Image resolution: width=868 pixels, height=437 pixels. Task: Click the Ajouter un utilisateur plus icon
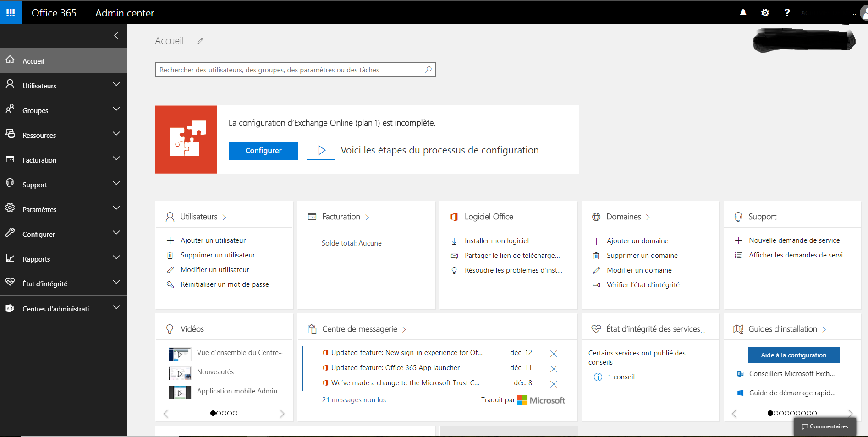point(170,240)
